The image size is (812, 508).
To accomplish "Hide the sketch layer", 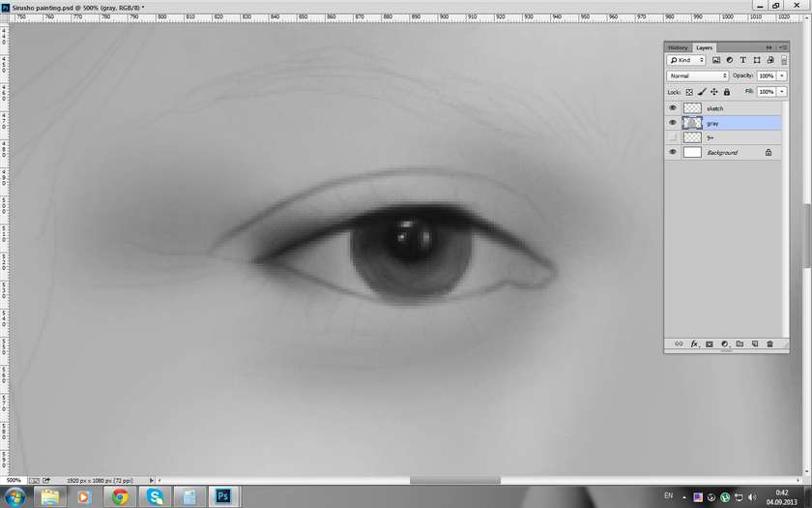I will (x=673, y=108).
